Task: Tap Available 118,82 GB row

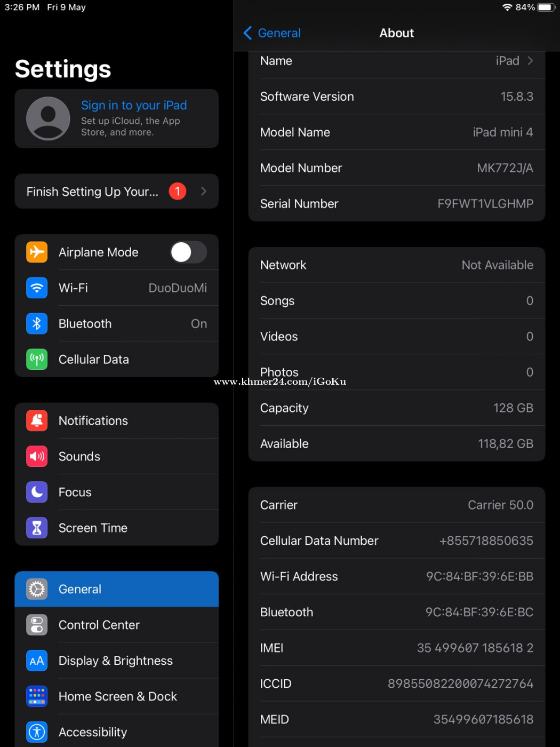Action: coord(397,444)
